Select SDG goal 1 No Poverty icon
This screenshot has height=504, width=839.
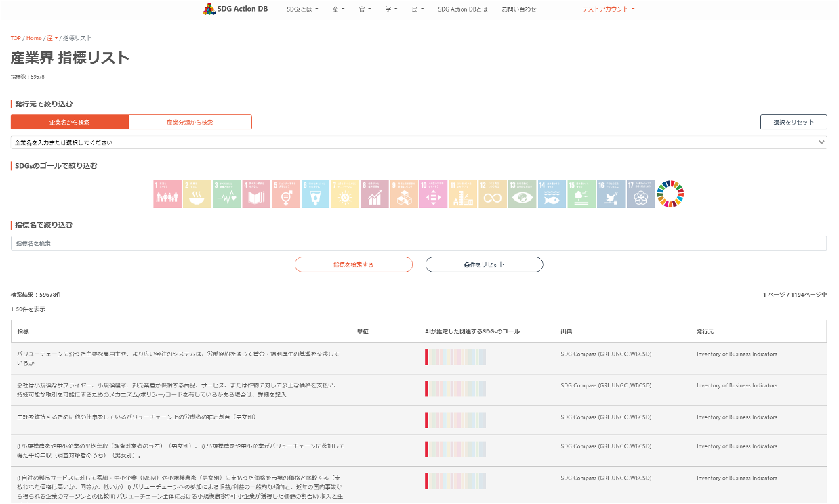[x=167, y=194]
